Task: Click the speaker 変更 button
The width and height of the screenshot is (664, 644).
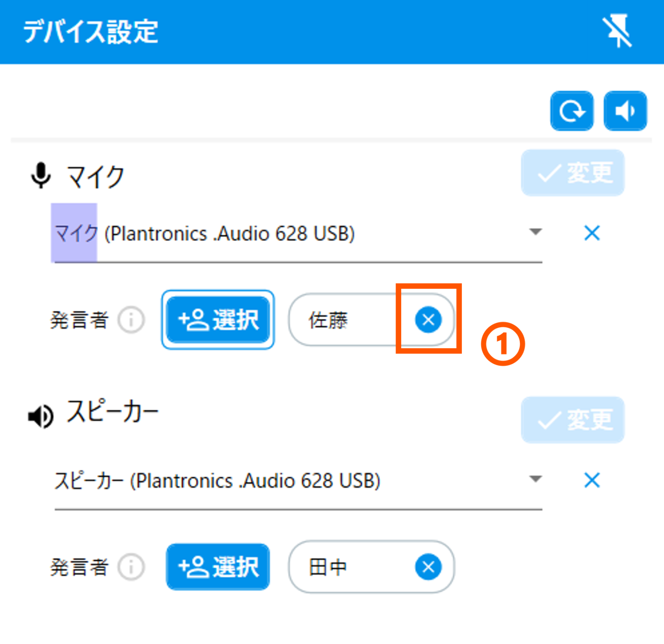Action: click(x=573, y=420)
